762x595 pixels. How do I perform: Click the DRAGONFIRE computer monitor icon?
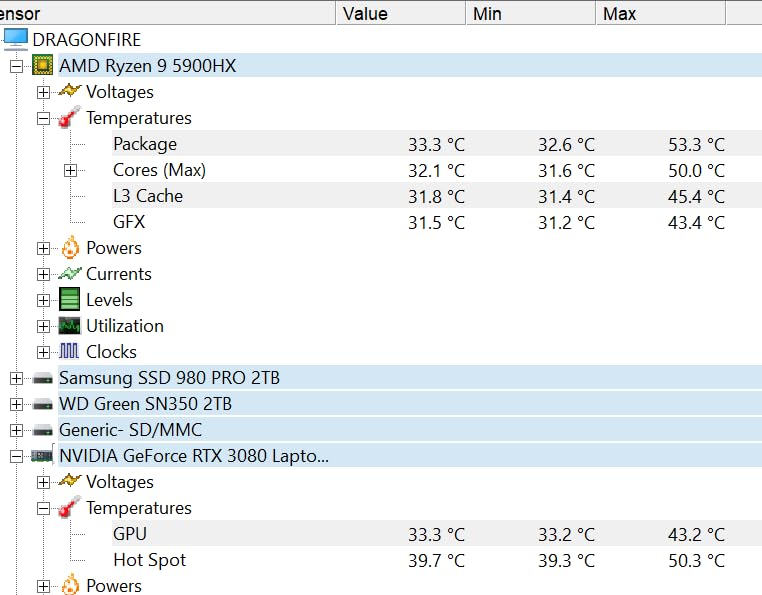pyautogui.click(x=16, y=39)
